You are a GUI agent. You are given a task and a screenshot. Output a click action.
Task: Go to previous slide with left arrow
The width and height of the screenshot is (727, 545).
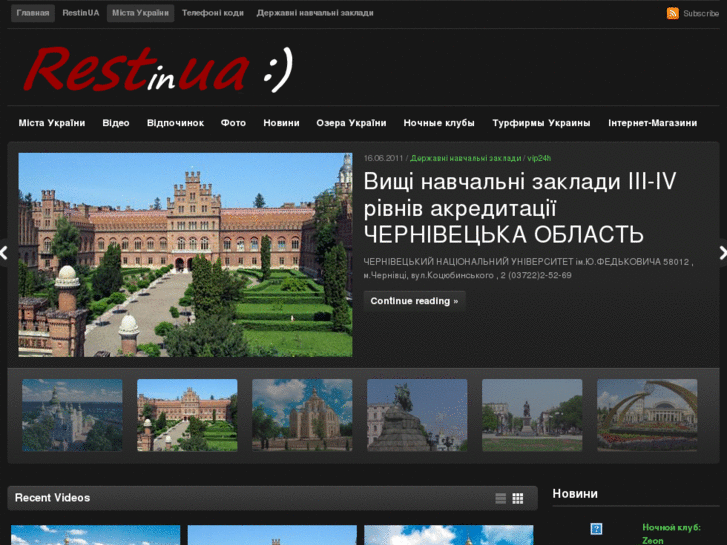4,253
